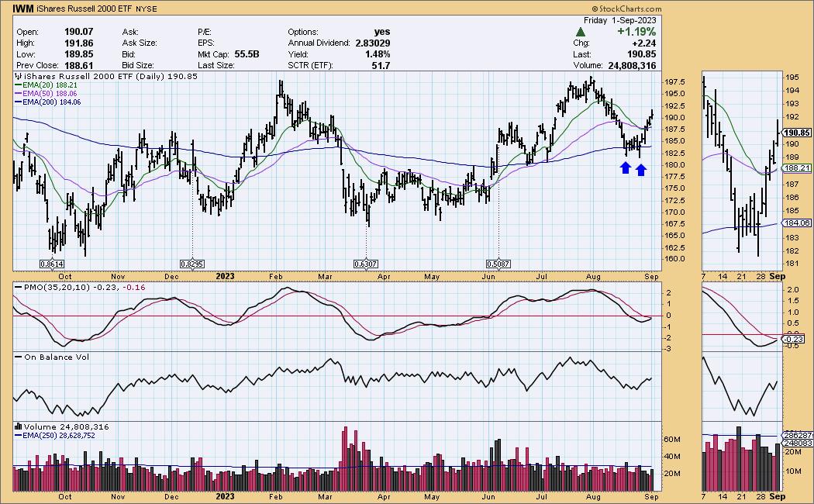Click the 197.5 price axis label

click(675, 82)
